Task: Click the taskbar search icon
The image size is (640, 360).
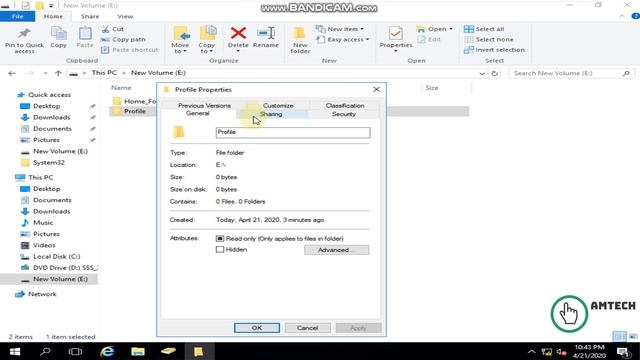Action: click(x=45, y=351)
